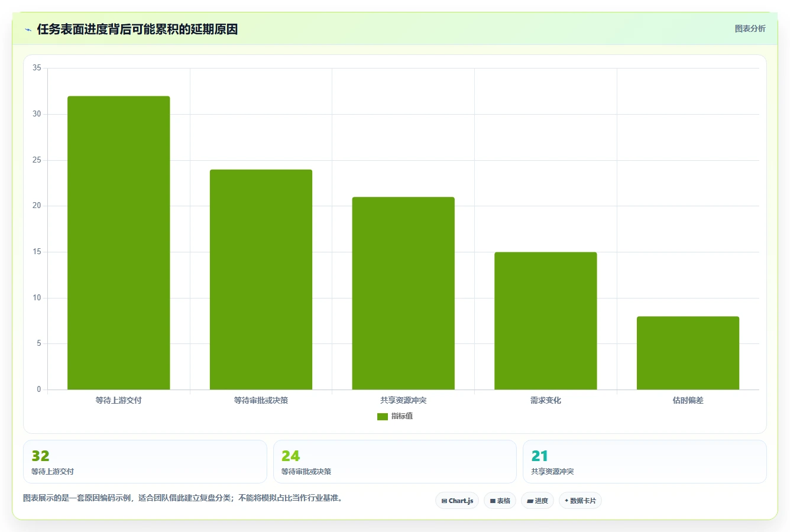Viewport: 790px width, 532px height.
Task: Click the 图表分析 label in the header
Action: 750,28
